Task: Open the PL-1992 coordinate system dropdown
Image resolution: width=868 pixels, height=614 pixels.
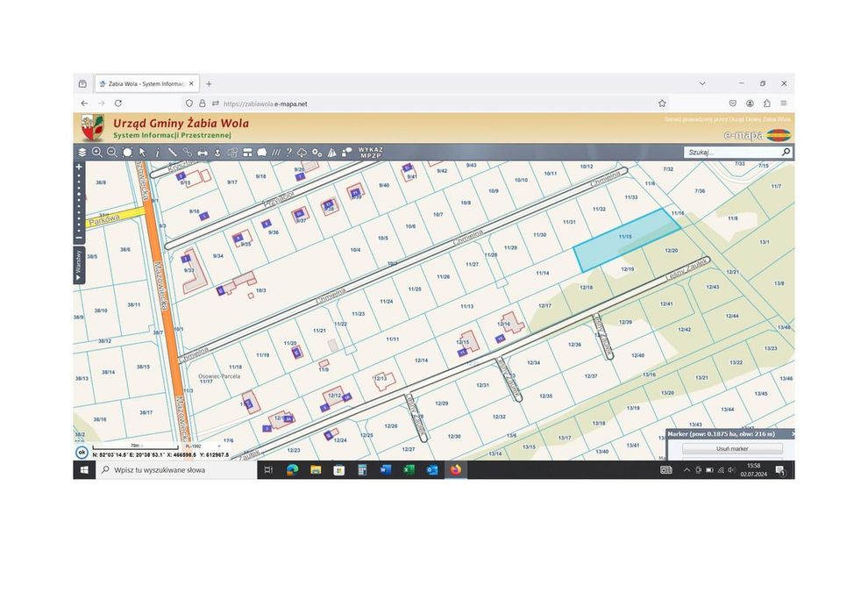Action: [x=202, y=446]
